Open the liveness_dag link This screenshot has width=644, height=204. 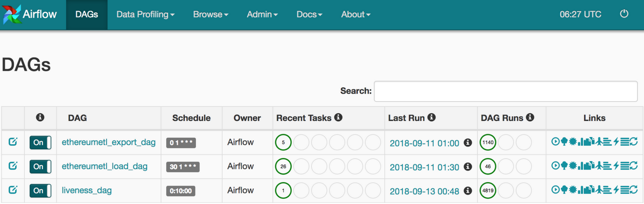[x=87, y=191]
